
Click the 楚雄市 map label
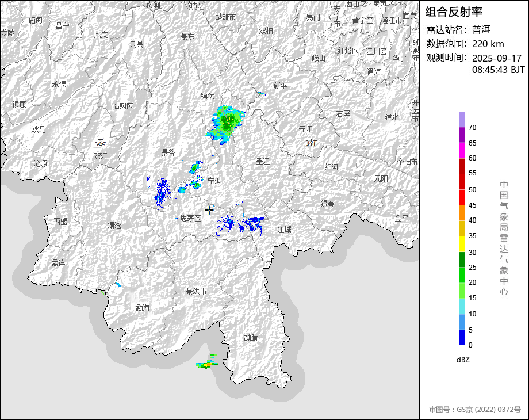tap(226, 17)
